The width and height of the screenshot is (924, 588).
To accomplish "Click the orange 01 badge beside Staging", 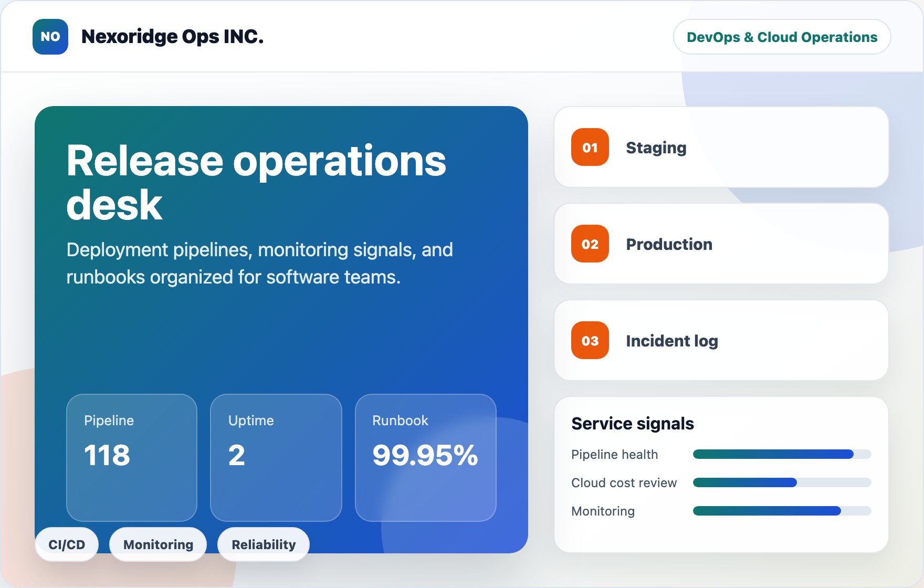I will [590, 147].
